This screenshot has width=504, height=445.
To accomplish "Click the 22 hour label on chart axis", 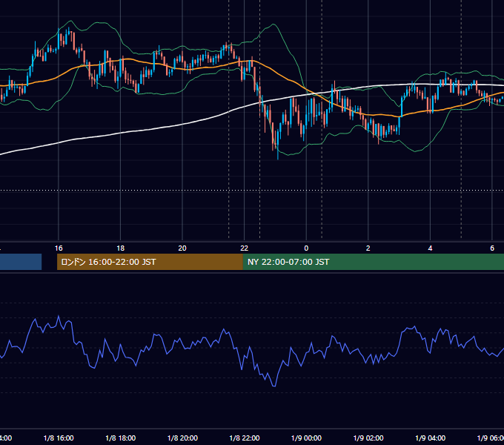I will (245, 248).
